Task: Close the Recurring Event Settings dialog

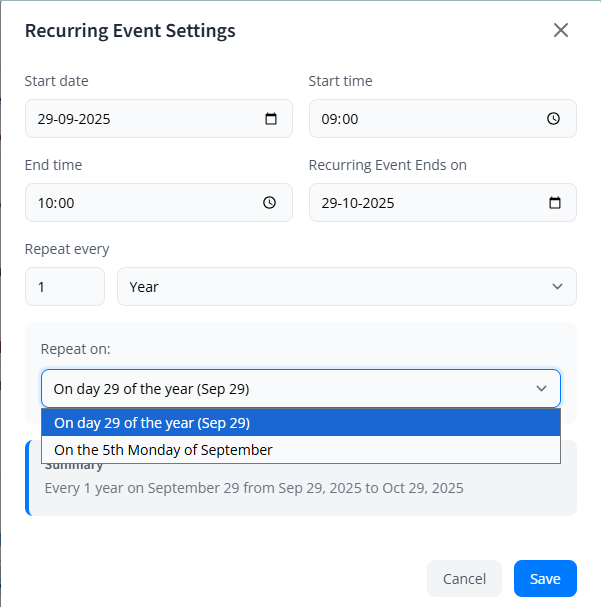Action: click(561, 30)
